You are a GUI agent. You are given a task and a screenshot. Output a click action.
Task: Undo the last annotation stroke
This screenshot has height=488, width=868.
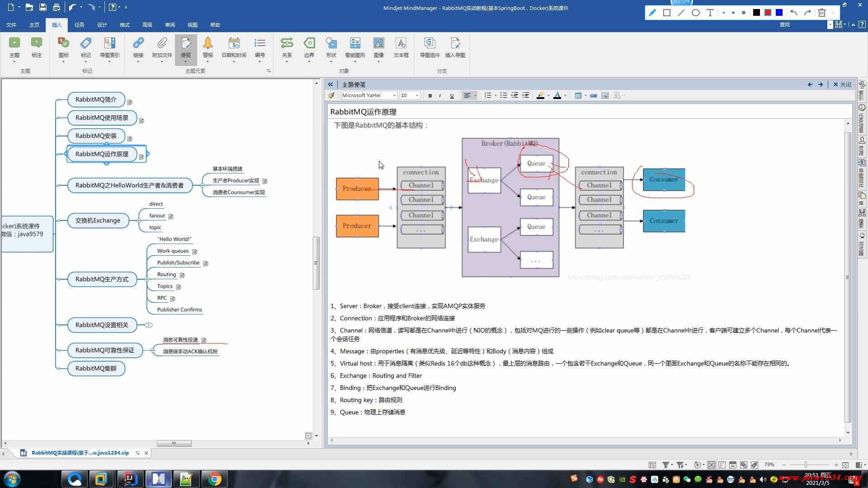[793, 13]
